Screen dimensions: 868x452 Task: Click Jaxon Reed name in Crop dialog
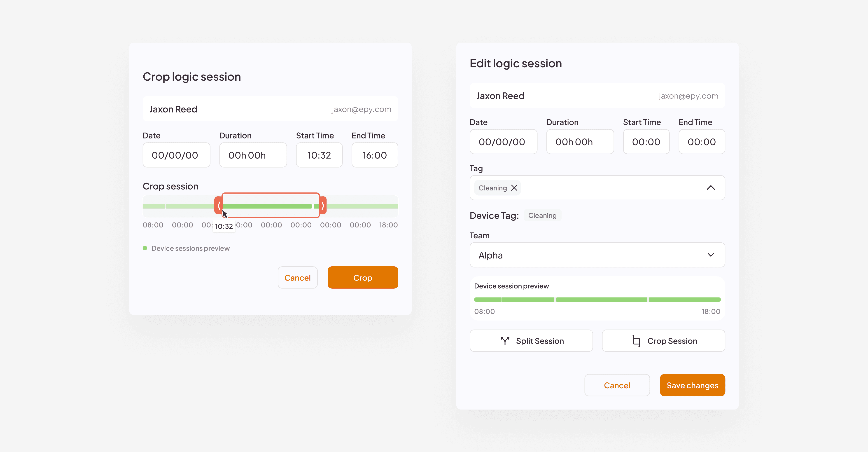click(x=173, y=109)
